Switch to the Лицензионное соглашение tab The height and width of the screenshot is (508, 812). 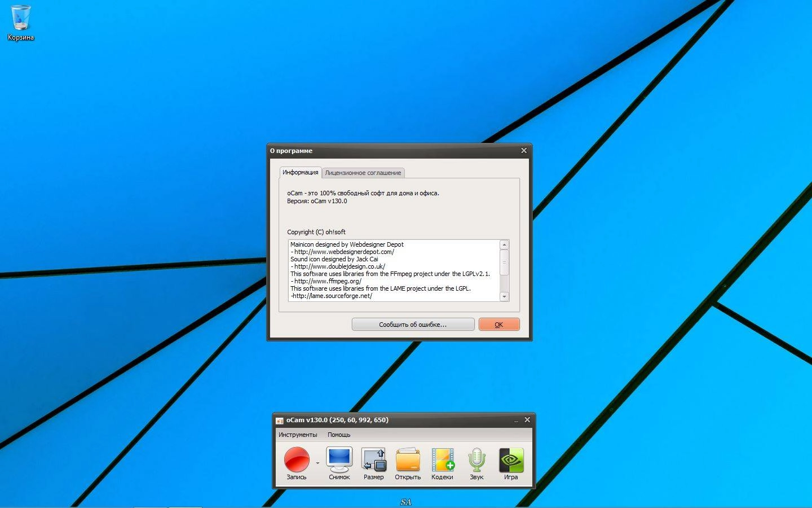[363, 173]
